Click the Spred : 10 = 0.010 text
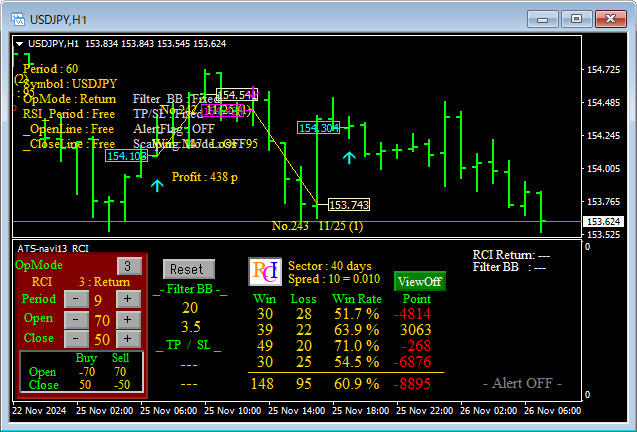This screenshot has width=637, height=432. point(334,279)
